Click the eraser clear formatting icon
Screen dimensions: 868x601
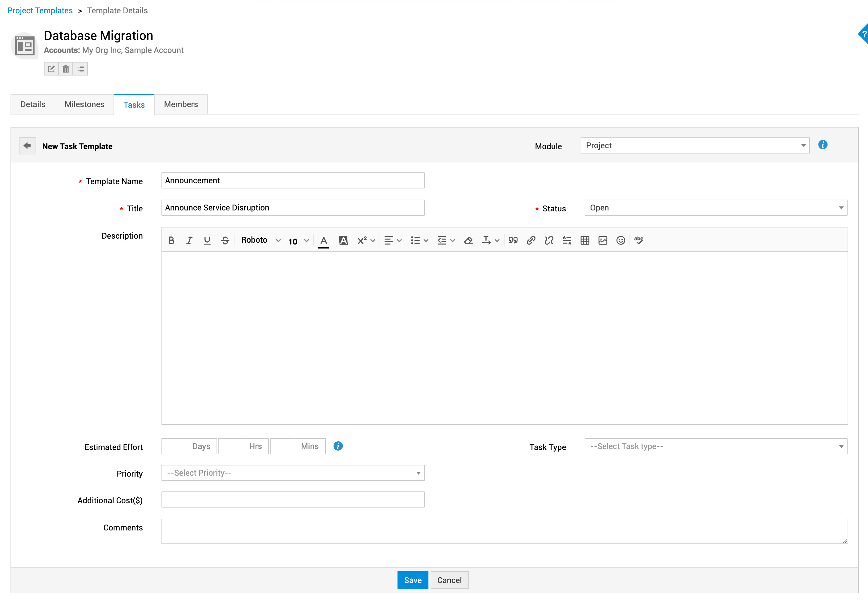(x=468, y=240)
